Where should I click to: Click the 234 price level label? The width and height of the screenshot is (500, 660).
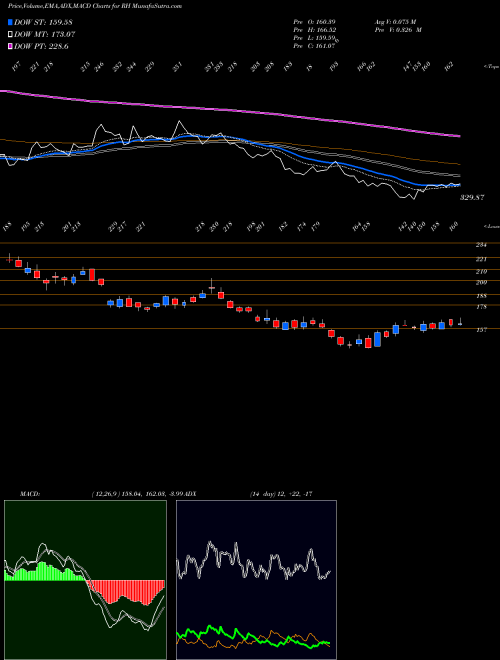click(481, 245)
